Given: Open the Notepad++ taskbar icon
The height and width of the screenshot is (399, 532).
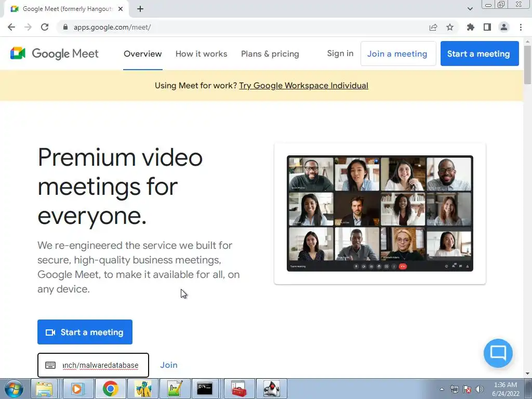Looking at the screenshot, I should click(175, 389).
